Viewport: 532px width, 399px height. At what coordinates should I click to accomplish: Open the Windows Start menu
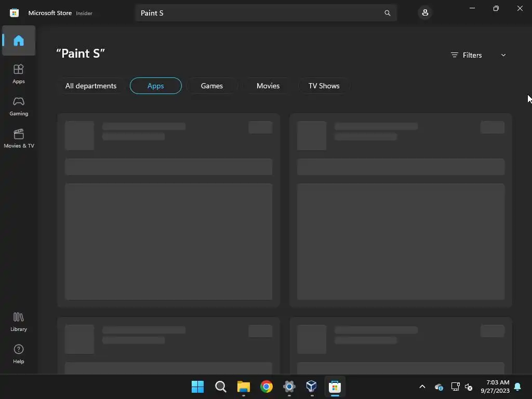(197, 387)
